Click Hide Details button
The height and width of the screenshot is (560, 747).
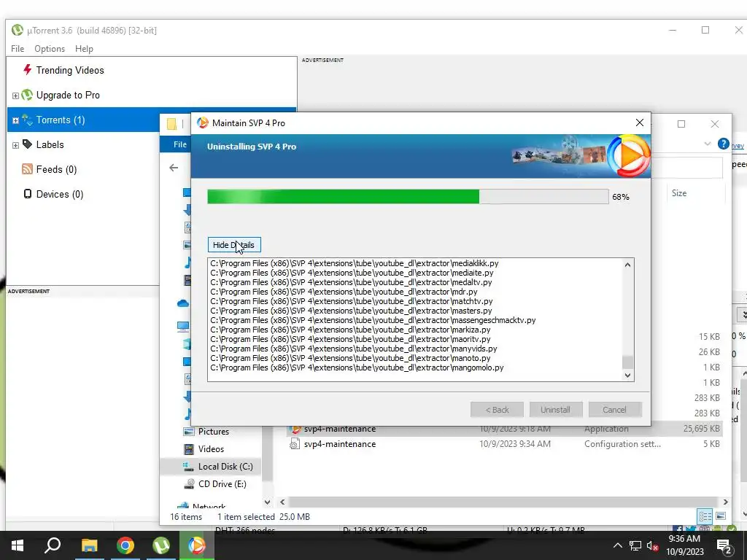click(234, 245)
